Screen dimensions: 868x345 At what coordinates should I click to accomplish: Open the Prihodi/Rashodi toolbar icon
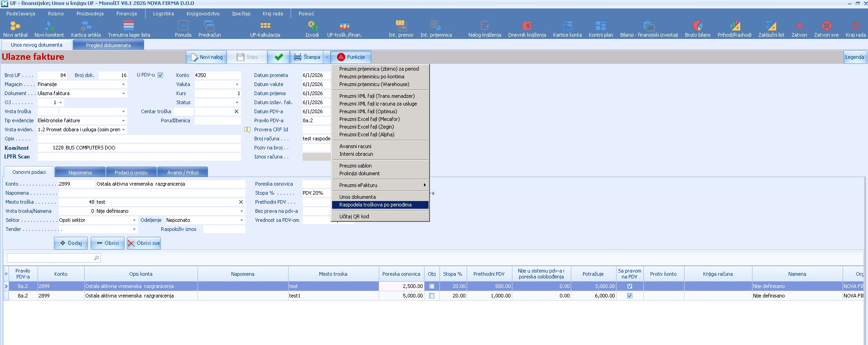734,29
